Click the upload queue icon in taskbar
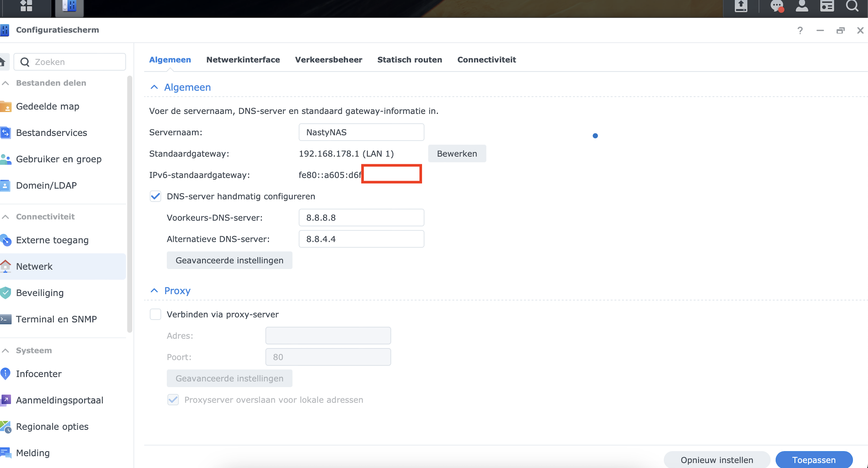Image resolution: width=868 pixels, height=468 pixels. point(741,6)
